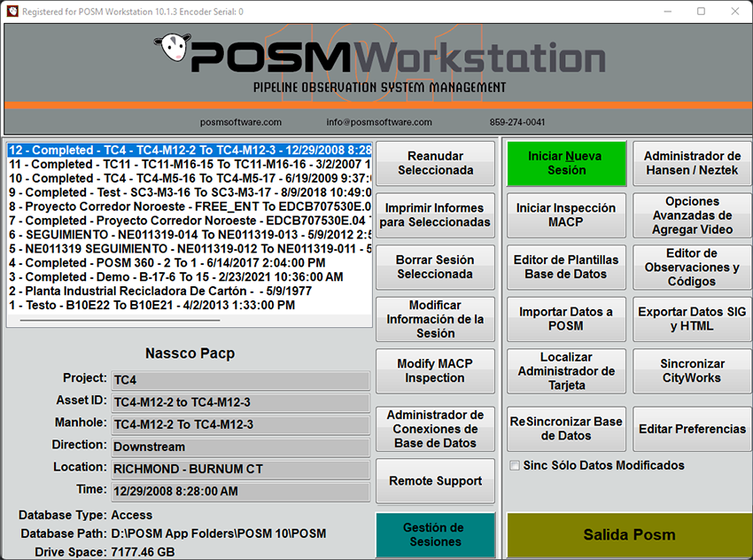753x560 pixels.
Task: Launch Remote Support
Action: (435, 481)
